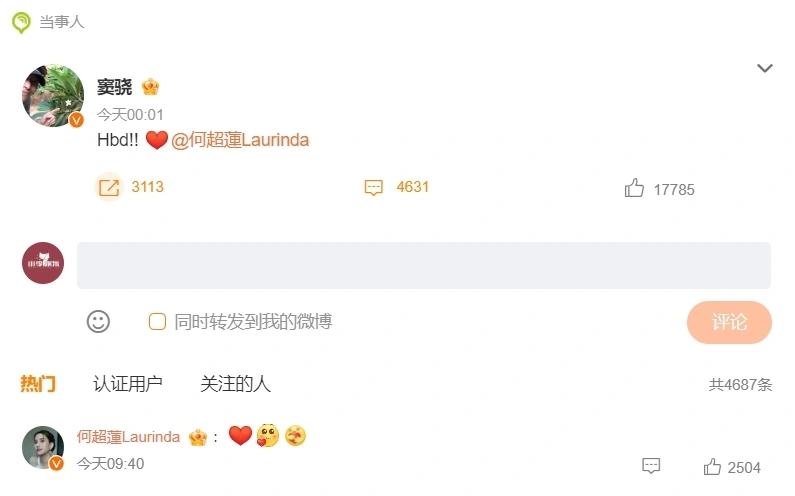This screenshot has height=496, width=795.
Task: Switch to the 认证用户 tab
Action: point(128,383)
